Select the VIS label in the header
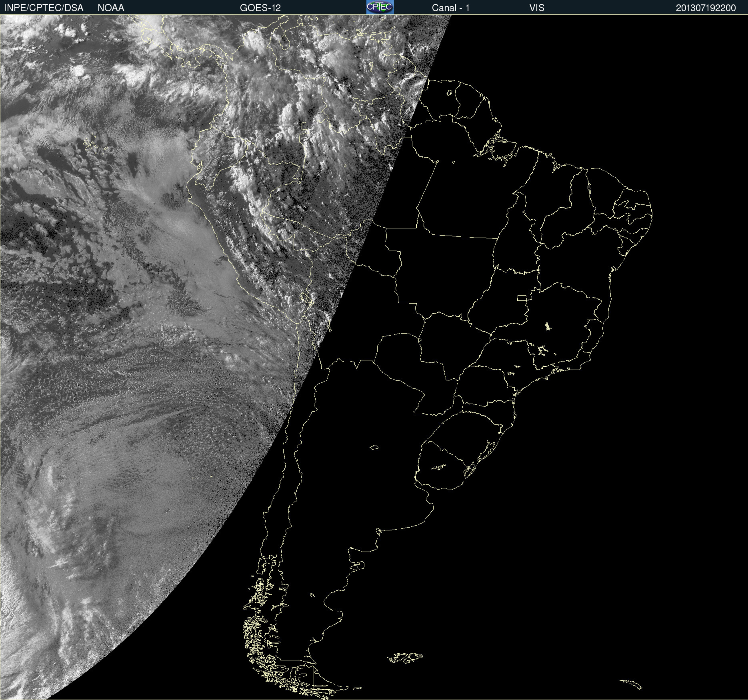 [537, 8]
